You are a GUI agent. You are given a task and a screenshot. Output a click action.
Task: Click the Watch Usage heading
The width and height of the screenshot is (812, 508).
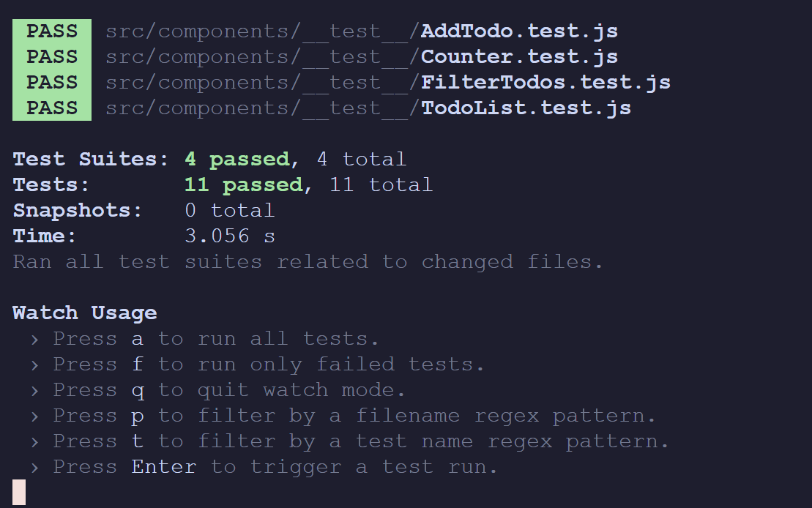[x=85, y=313]
